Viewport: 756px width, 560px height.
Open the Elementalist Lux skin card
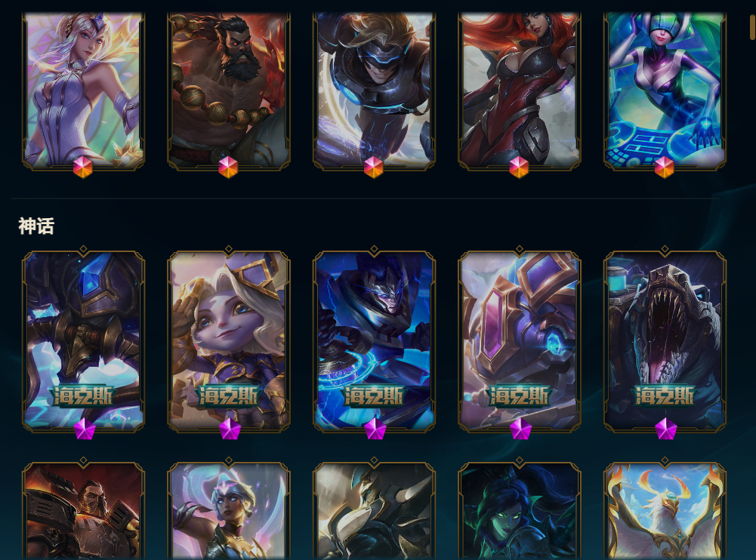pos(83,91)
